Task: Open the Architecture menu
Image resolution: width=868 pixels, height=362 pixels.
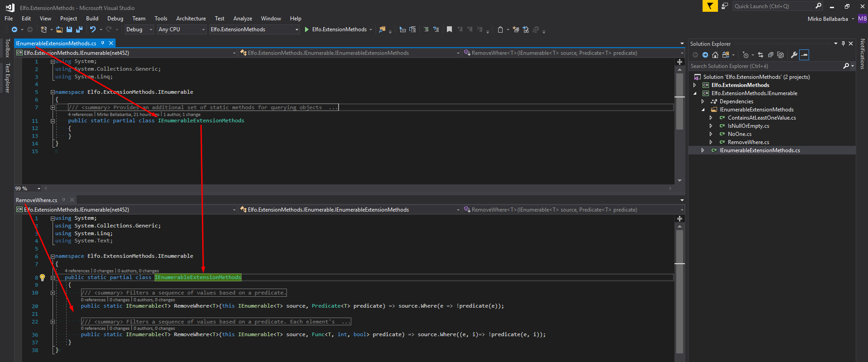Action: (191, 19)
